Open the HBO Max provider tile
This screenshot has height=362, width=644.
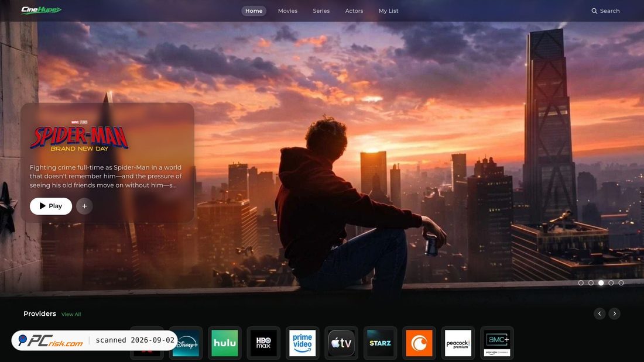pyautogui.click(x=263, y=343)
